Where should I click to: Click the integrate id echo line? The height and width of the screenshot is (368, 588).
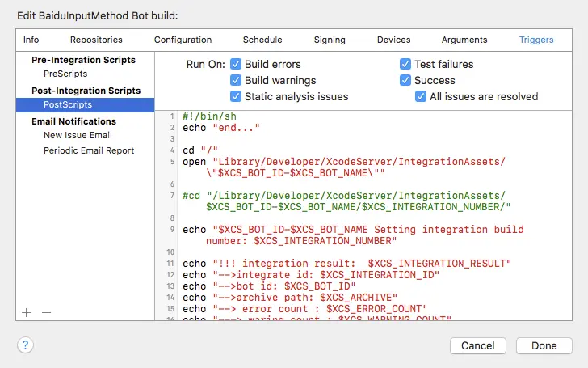point(311,275)
